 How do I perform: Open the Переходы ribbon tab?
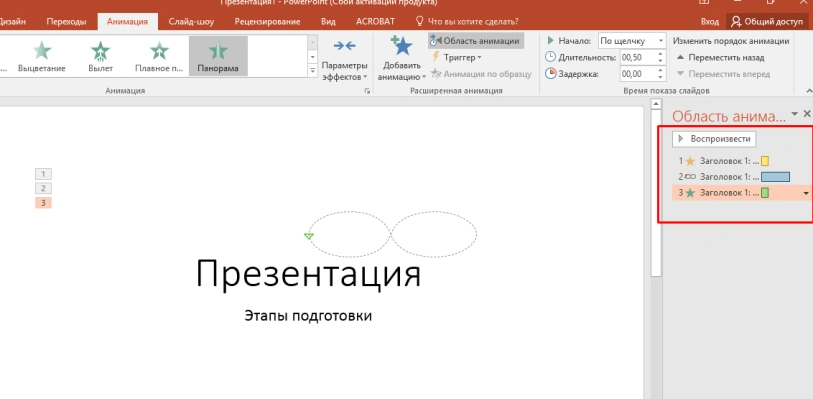coord(66,22)
